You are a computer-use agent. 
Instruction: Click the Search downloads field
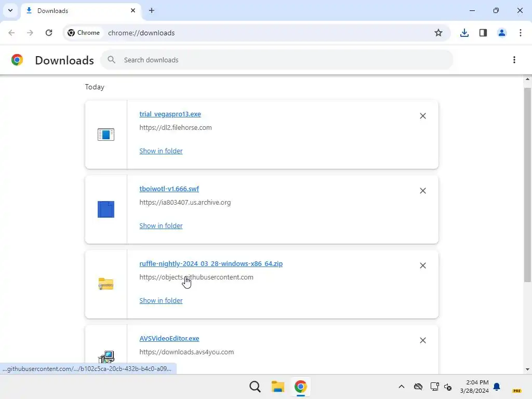click(276, 60)
